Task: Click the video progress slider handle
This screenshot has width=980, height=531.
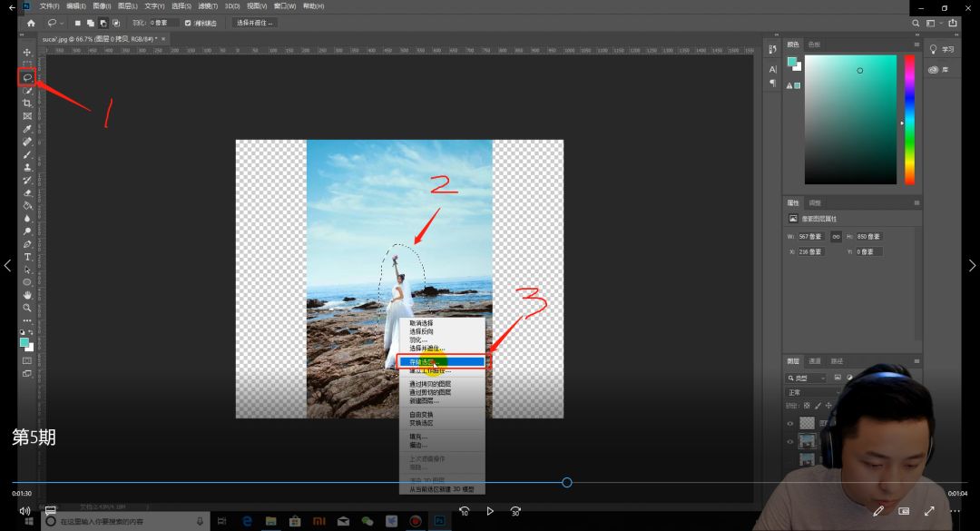Action: point(567,482)
